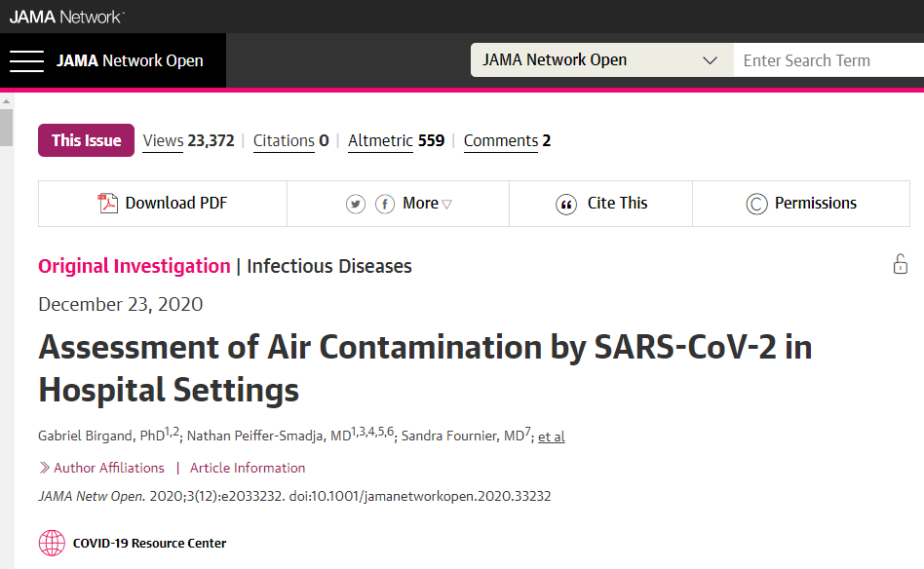924x569 pixels.
Task: Click the COVID-19 Resource Center globe icon
Action: (x=52, y=543)
